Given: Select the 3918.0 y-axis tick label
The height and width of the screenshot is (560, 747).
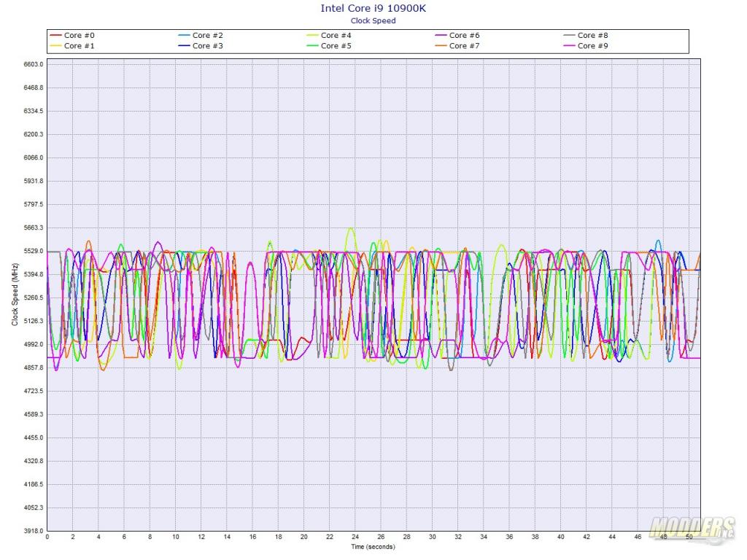Looking at the screenshot, I should pyautogui.click(x=34, y=531).
